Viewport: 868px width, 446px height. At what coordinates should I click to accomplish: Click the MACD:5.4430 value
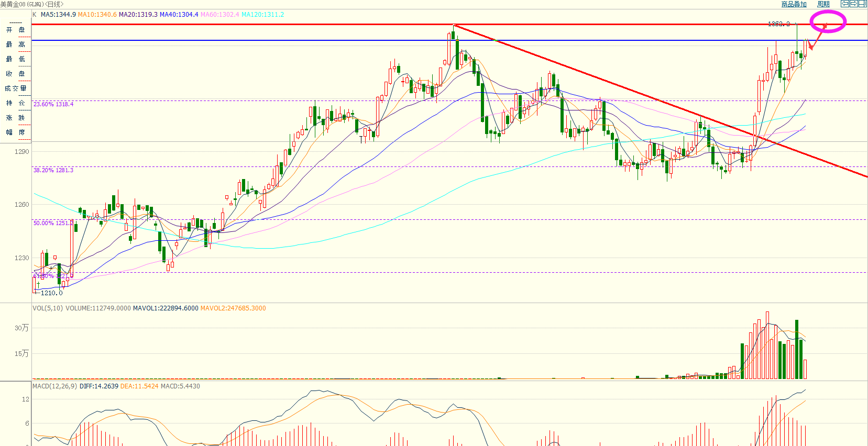point(180,386)
